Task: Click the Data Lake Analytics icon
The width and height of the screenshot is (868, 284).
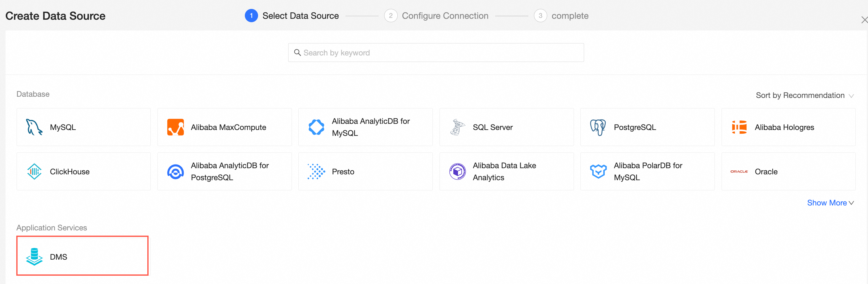Action: 457,172
